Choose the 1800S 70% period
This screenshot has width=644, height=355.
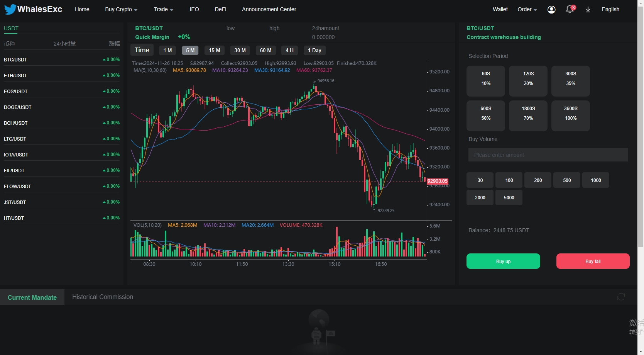coord(528,116)
